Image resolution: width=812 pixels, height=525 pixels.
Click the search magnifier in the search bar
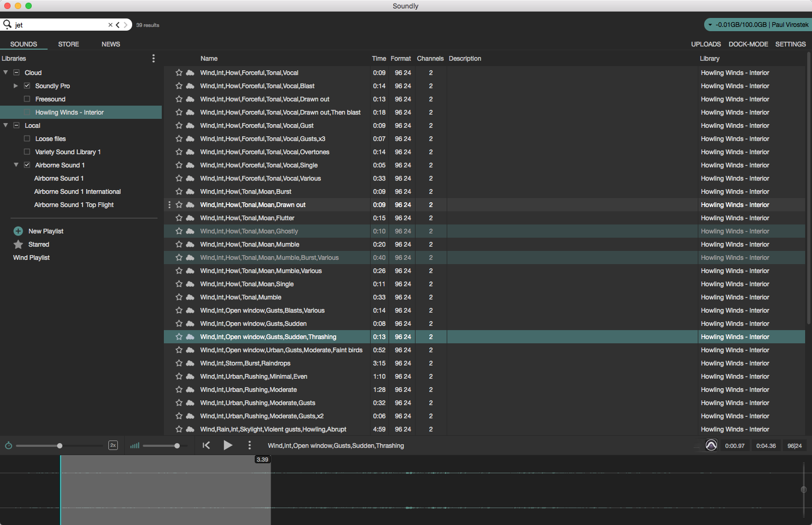[7, 24]
